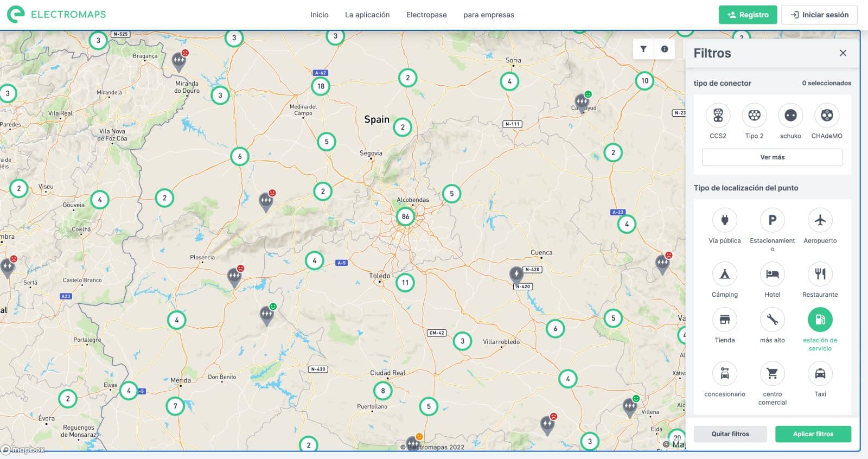Choose the Restaurante location icon

click(820, 274)
